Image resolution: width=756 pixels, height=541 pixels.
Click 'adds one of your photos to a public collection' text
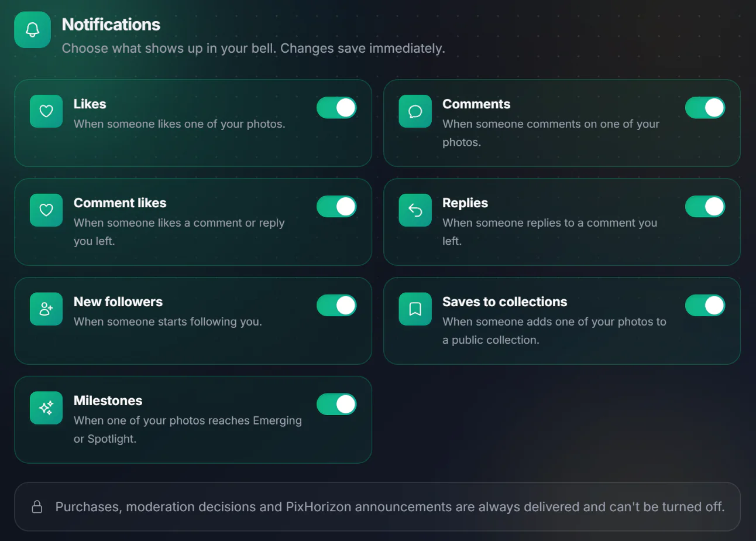coord(555,331)
